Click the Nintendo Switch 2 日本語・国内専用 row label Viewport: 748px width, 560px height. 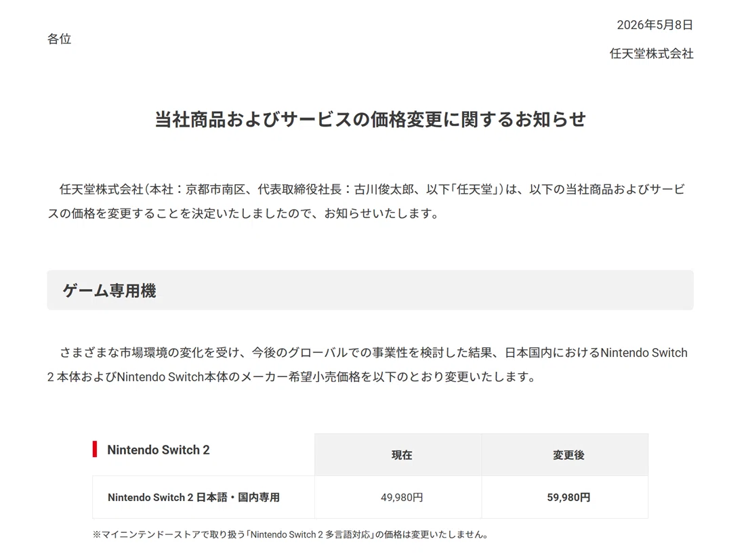tap(194, 497)
